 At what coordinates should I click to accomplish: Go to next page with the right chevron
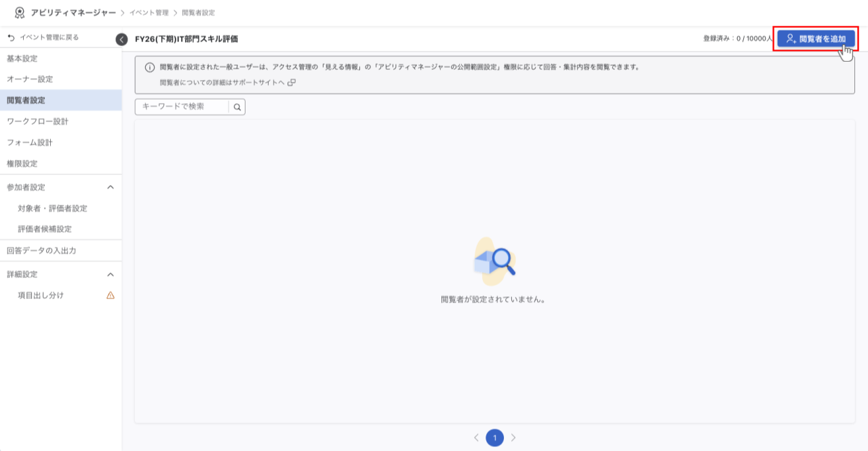click(513, 437)
